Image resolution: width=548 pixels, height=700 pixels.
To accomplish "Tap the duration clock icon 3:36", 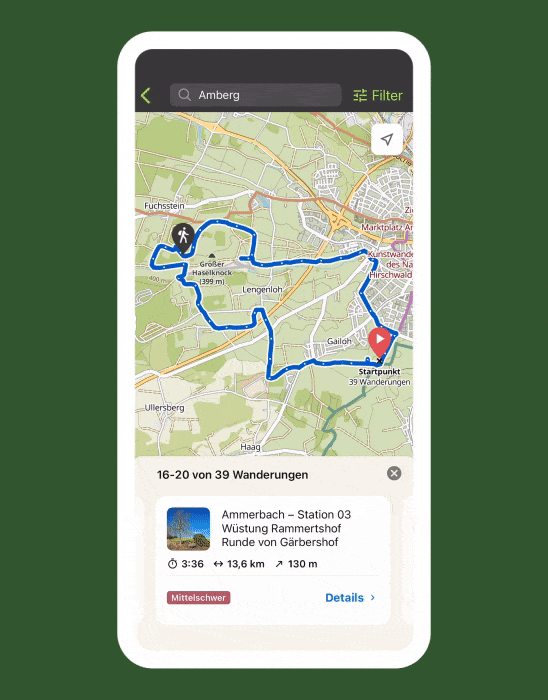I will click(172, 564).
